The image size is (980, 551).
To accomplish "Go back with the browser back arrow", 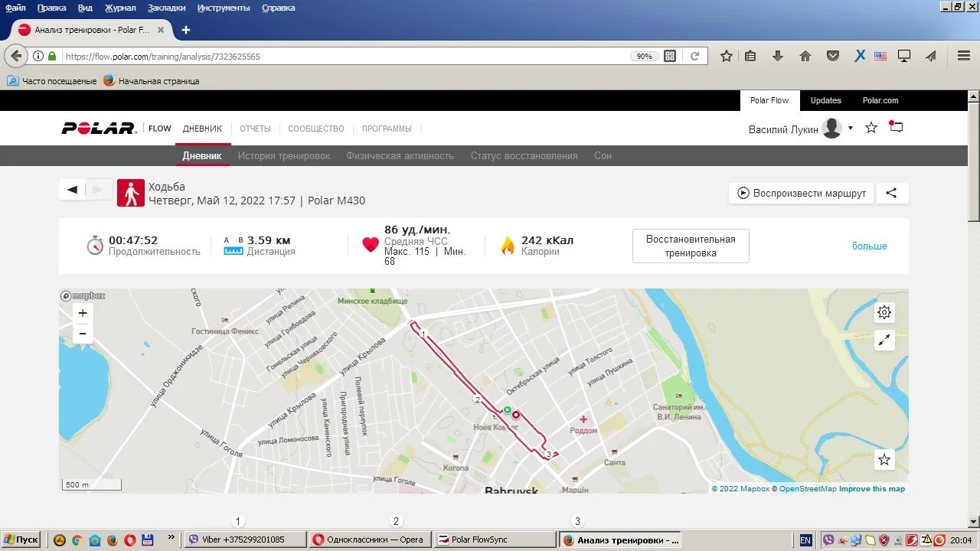I will (16, 56).
